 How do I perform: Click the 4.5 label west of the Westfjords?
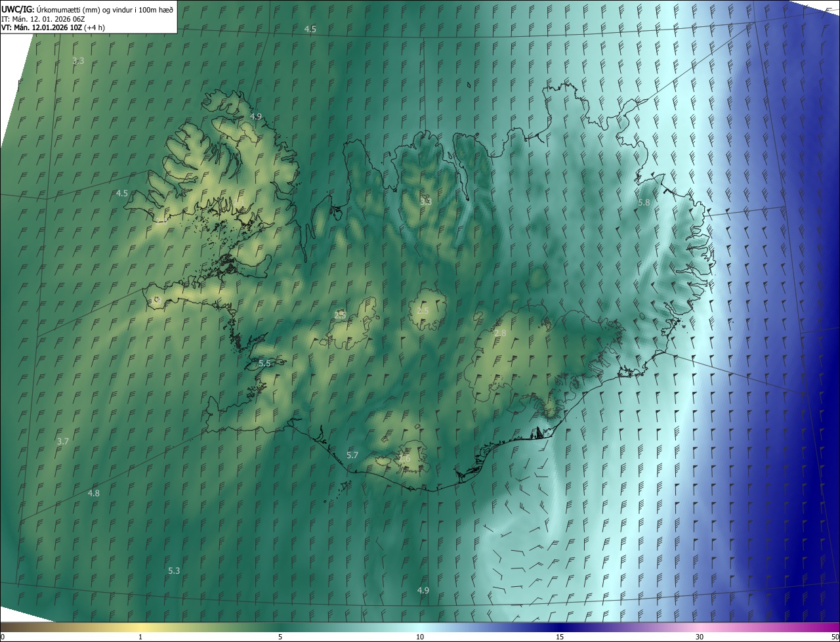pos(122,194)
